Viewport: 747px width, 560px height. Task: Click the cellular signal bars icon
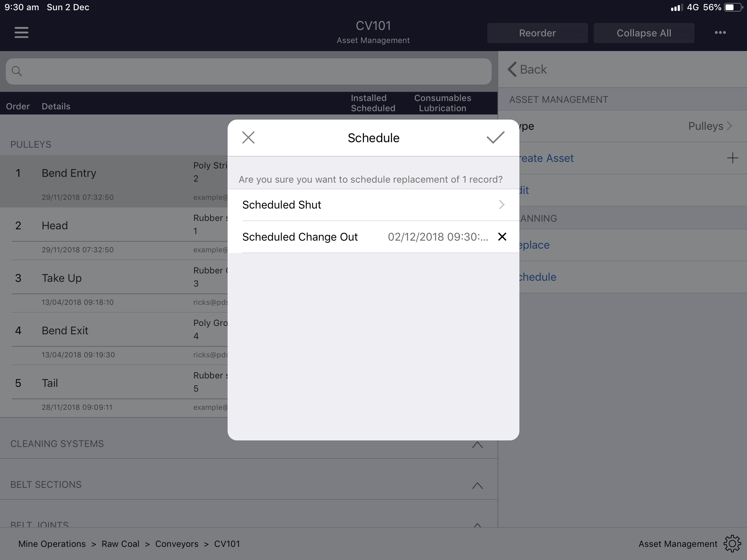tap(677, 7)
